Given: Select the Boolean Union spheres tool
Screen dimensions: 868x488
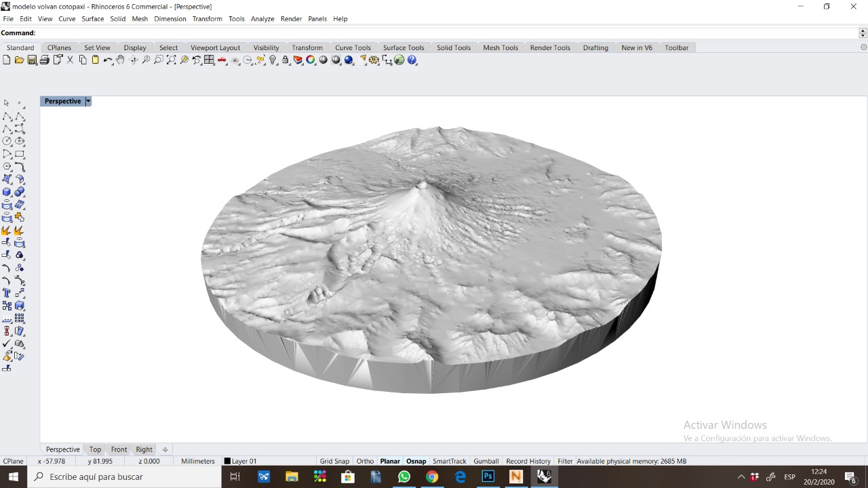Looking at the screenshot, I should coord(20,192).
